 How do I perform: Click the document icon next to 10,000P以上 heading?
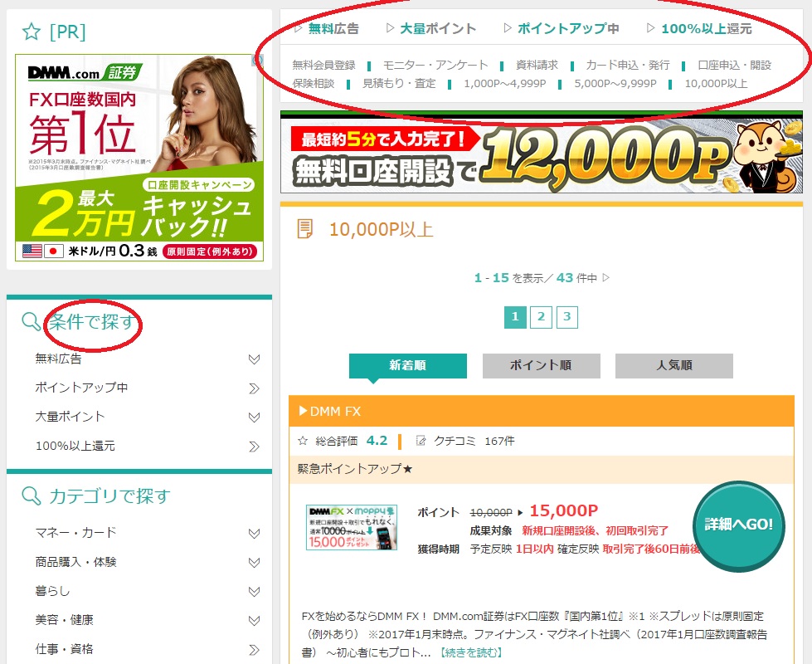tap(305, 228)
